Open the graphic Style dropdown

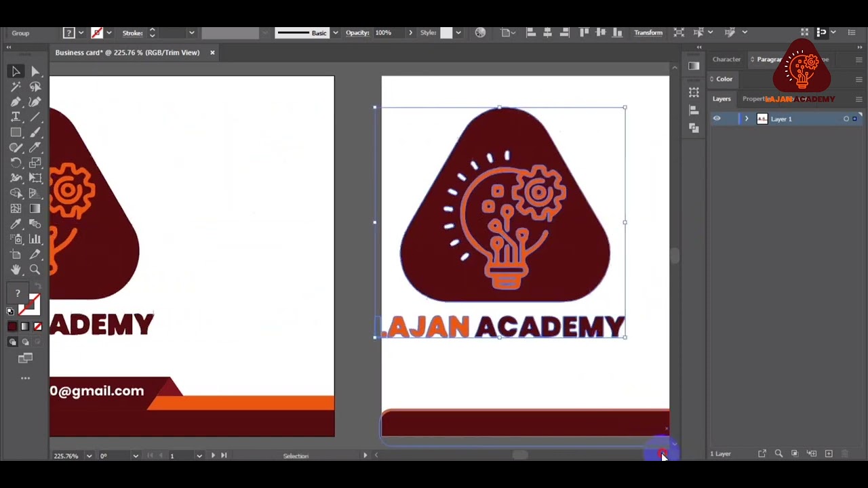pyautogui.click(x=458, y=33)
